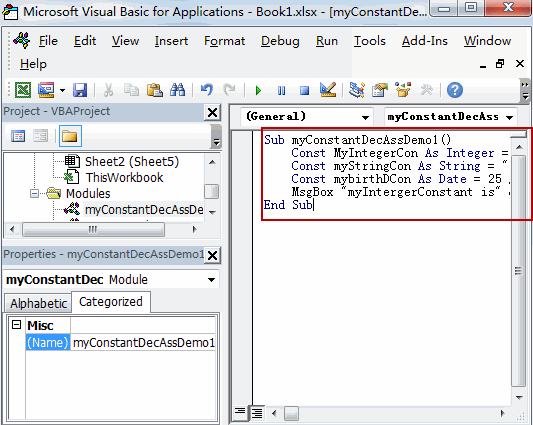Click the Redo toolbar icon
The width and height of the screenshot is (533, 425).
(229, 90)
